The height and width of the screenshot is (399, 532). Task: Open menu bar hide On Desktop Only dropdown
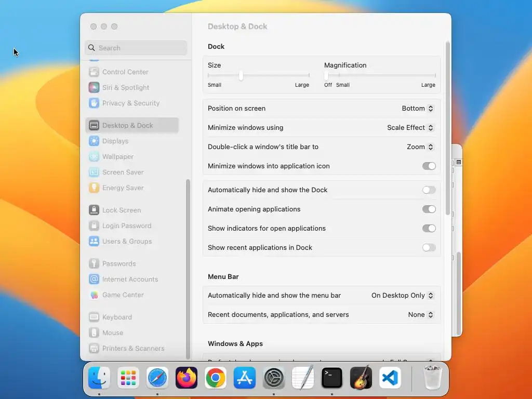tap(403, 296)
